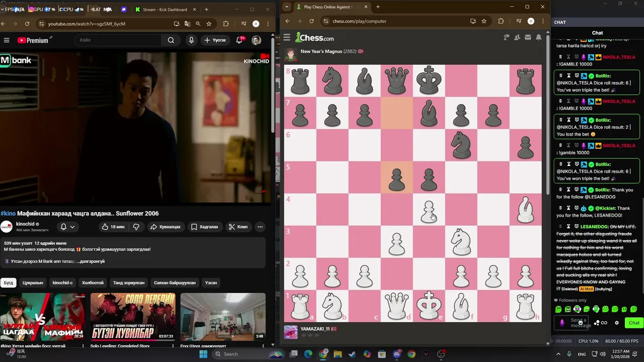Expand tab search dropdown in chess browser window
The height and width of the screenshot is (362, 644).
coord(286,7)
